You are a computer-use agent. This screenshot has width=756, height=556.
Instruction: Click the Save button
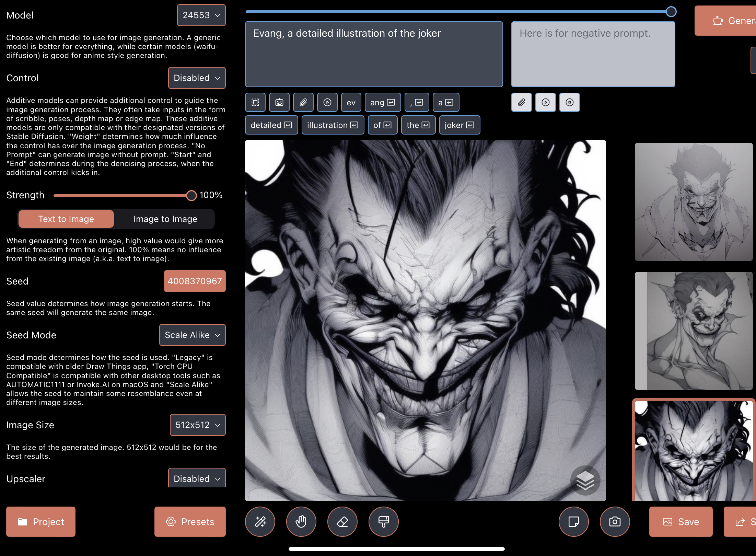(x=681, y=522)
